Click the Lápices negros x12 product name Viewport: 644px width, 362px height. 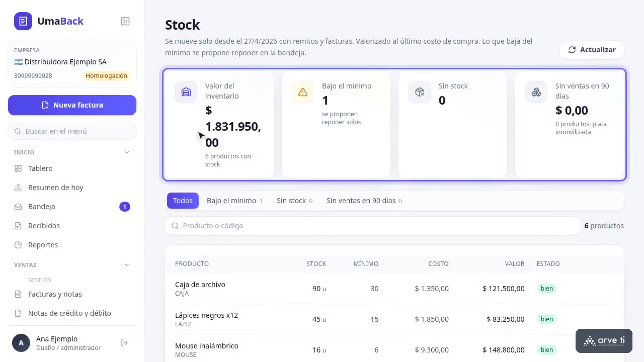coord(206,315)
